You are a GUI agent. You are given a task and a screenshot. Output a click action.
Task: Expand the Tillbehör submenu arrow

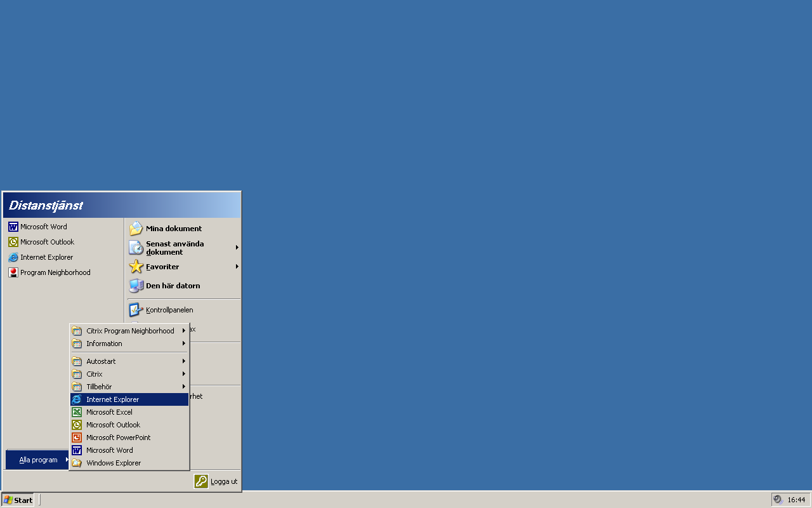tap(184, 387)
